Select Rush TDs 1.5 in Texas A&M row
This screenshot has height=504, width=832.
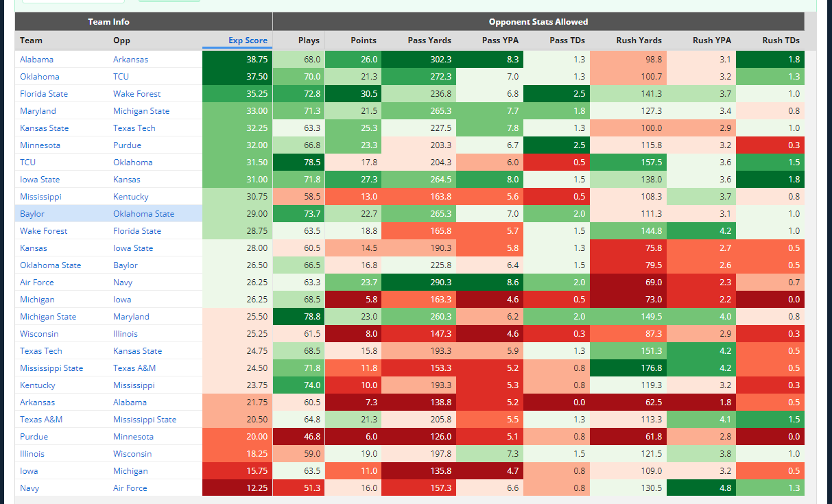coord(770,420)
